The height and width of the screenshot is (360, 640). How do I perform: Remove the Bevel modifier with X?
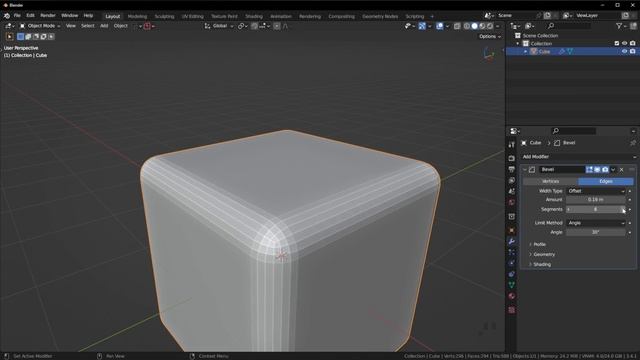click(622, 169)
